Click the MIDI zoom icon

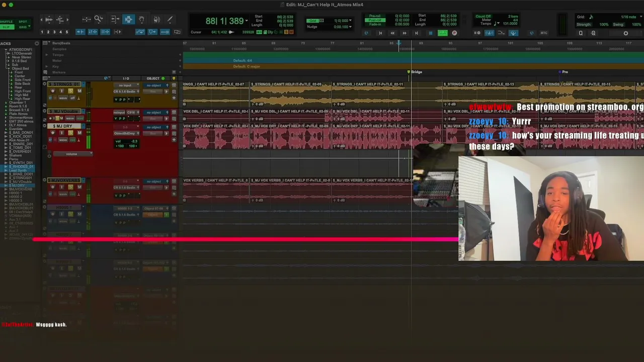coord(60,20)
